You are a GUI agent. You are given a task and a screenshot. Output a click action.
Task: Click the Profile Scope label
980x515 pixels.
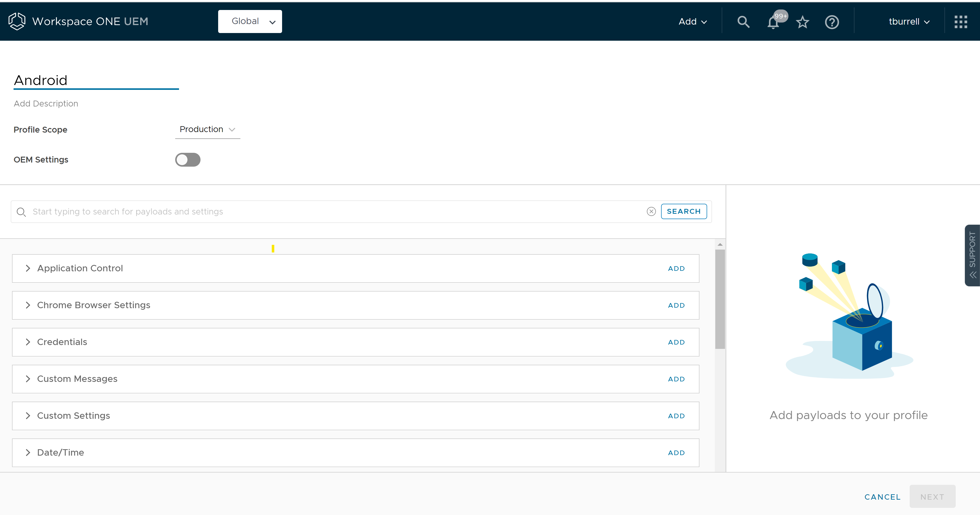(x=40, y=130)
